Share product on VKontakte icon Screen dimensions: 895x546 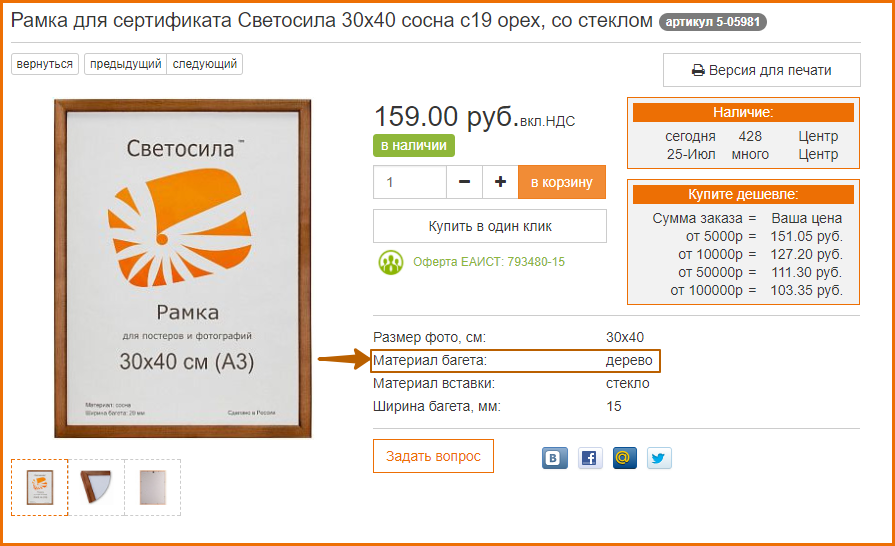click(x=554, y=458)
